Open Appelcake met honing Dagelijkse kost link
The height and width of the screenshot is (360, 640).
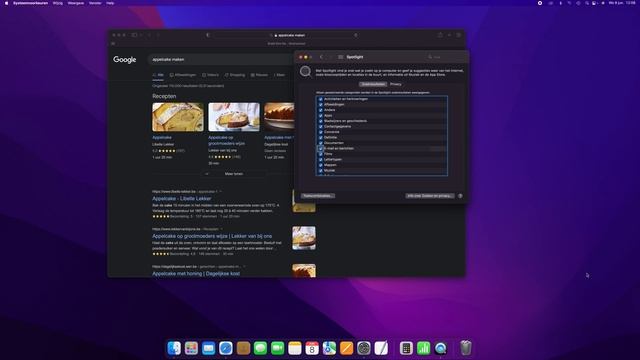pyautogui.click(x=196, y=273)
